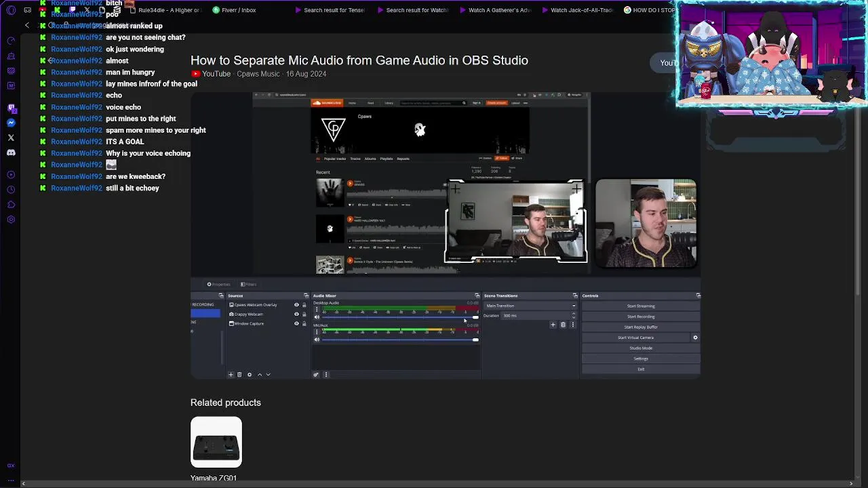Screen dimensions: 868x488
Task: Lock the Crappy Webcam source
Action: pyautogui.click(x=304, y=314)
